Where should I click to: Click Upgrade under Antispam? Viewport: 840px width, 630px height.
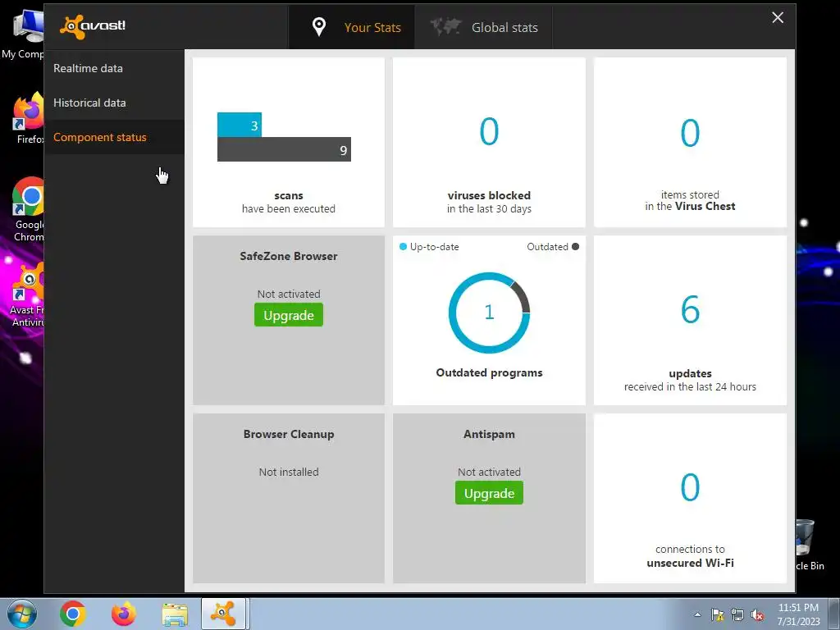[489, 493]
